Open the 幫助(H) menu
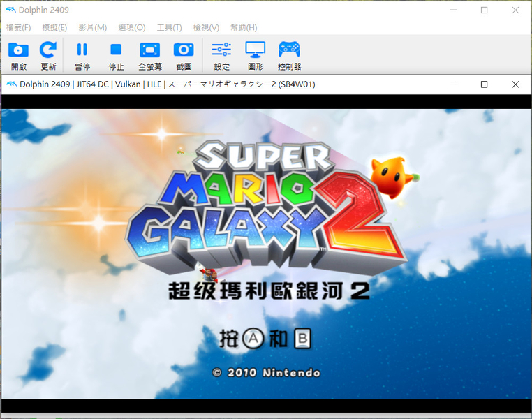Screen dimensions: 532x419 click(244, 27)
